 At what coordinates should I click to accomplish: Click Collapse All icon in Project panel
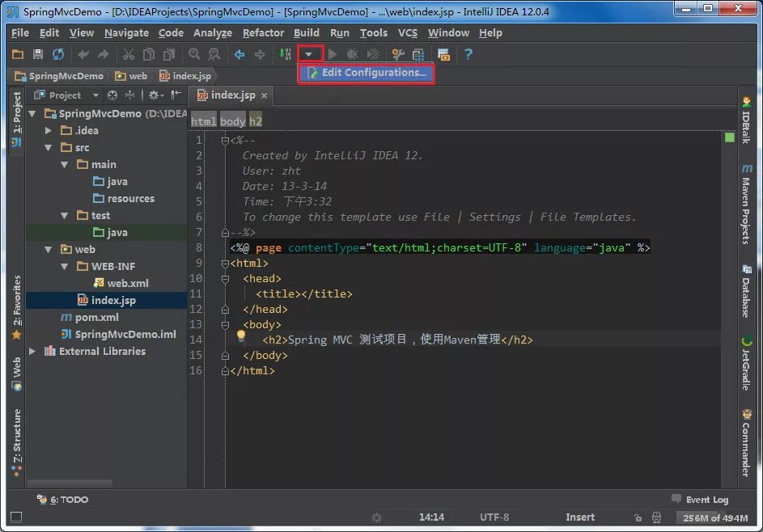point(129,95)
